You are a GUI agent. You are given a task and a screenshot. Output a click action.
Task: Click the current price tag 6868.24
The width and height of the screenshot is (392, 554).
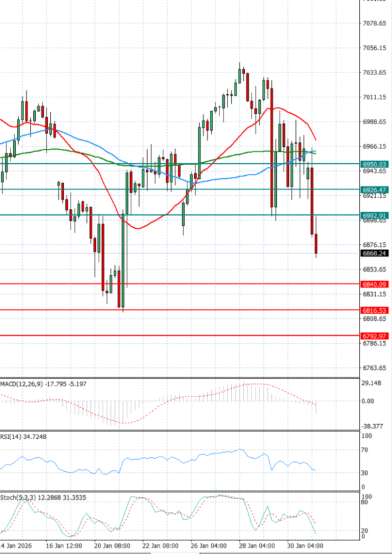click(374, 253)
